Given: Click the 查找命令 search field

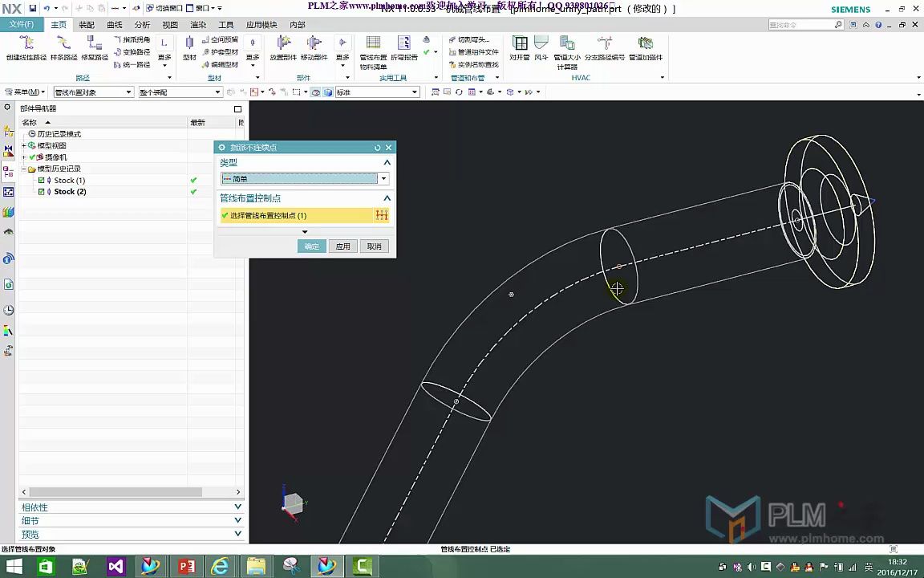Looking at the screenshot, I should pyautogui.click(x=805, y=25).
